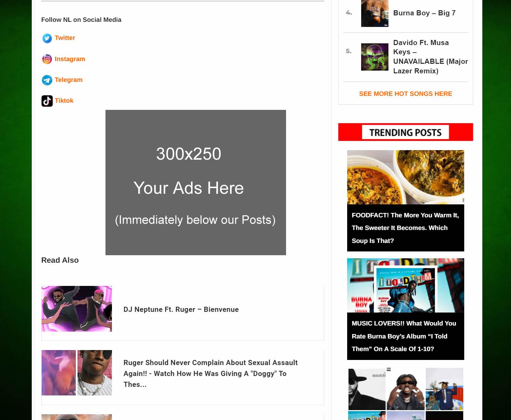Viewport: 511px width, 420px height.
Task: Open the Tiktok text link
Action: tap(64, 101)
